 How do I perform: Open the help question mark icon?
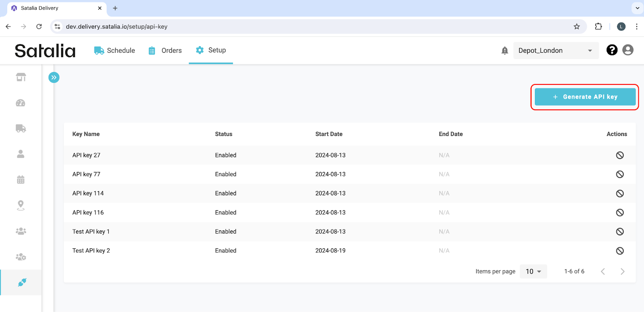612,50
